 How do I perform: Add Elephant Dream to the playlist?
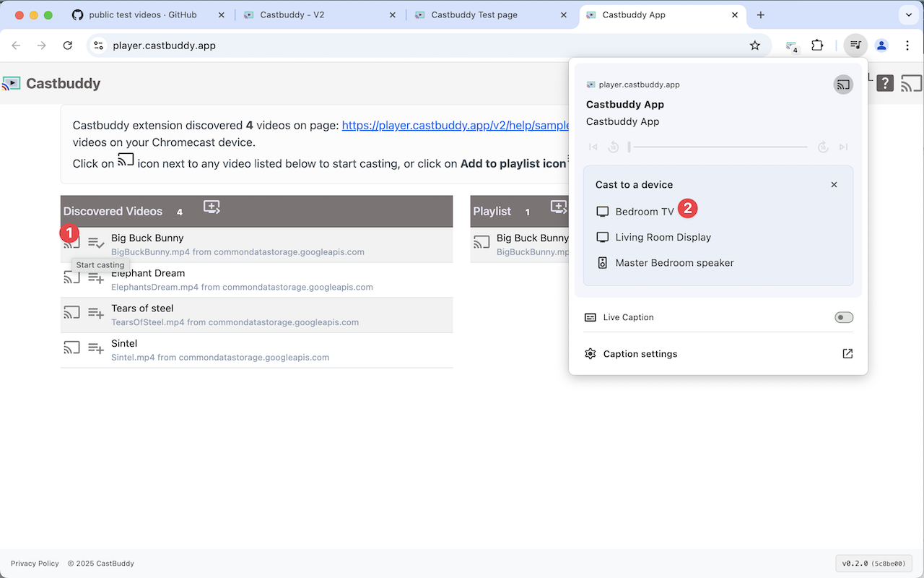[96, 277]
